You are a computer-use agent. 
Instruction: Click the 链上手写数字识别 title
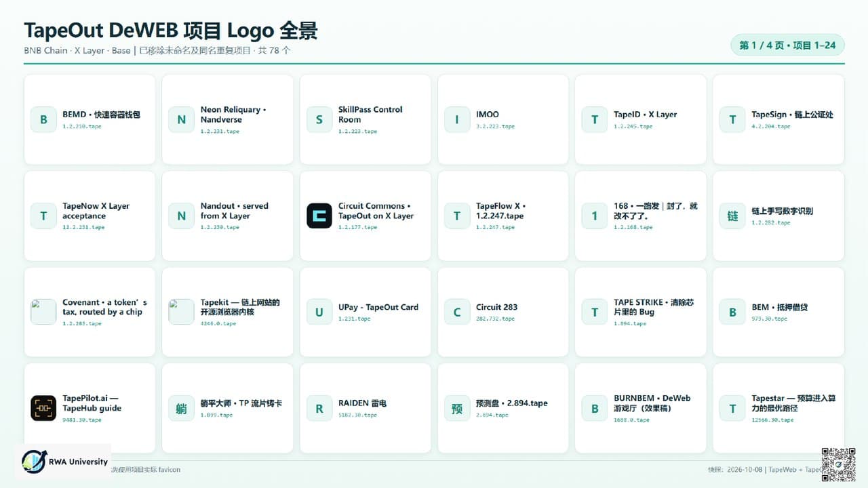(782, 211)
